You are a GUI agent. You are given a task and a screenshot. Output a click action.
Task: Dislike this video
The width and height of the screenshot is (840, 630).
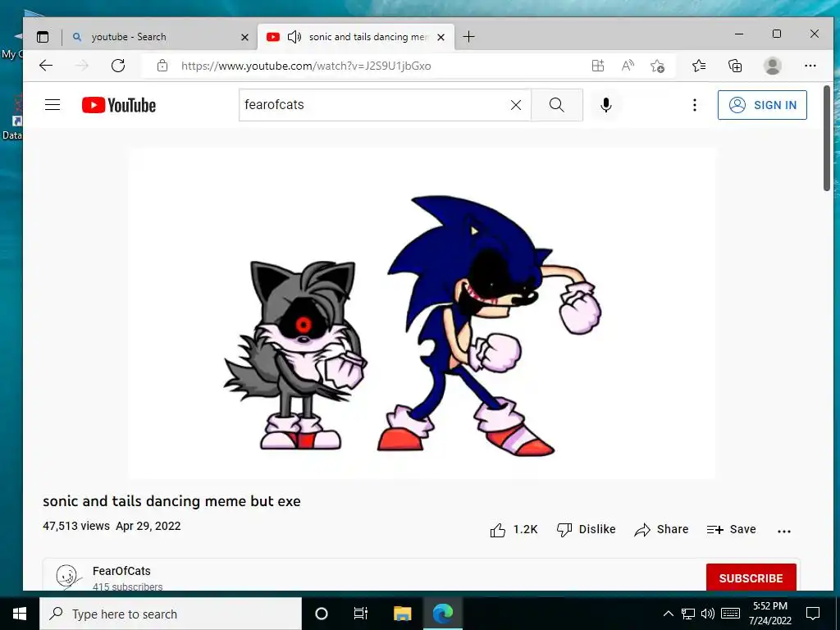coord(586,530)
